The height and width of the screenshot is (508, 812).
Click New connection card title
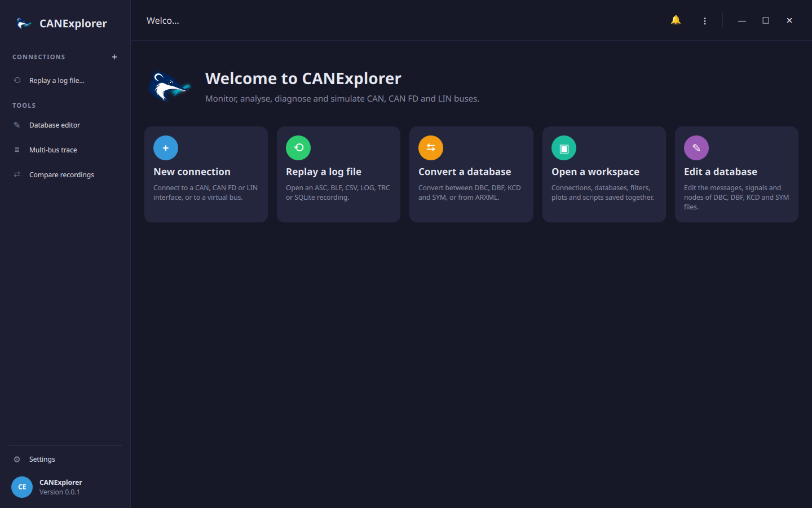click(x=192, y=172)
